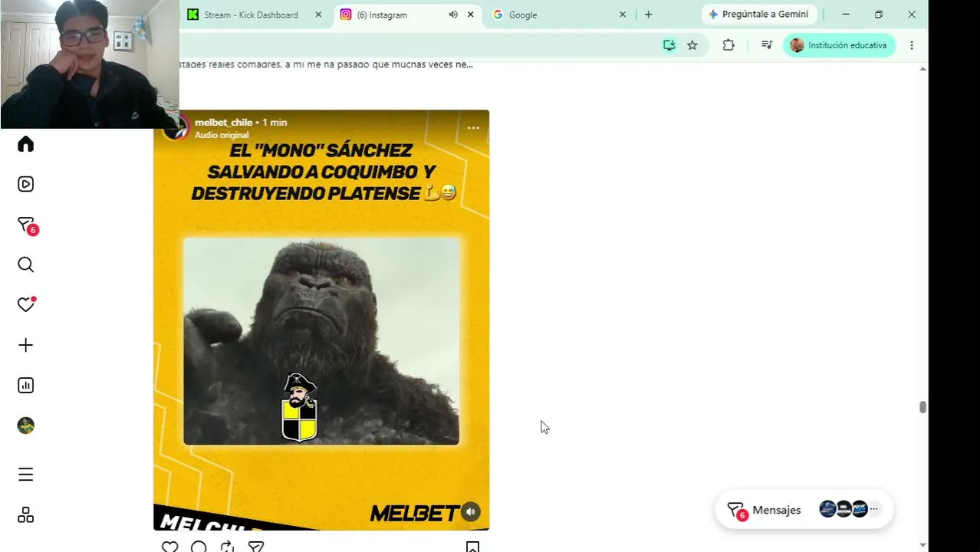The image size is (980, 552).
Task: Like the melbet_chile post with heart icon
Action: (170, 546)
